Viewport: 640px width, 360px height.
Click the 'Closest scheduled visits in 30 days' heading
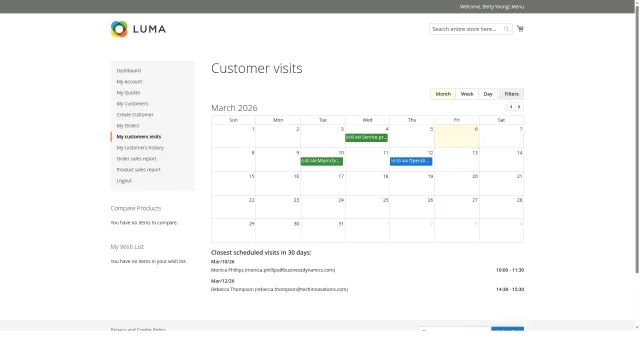point(261,252)
